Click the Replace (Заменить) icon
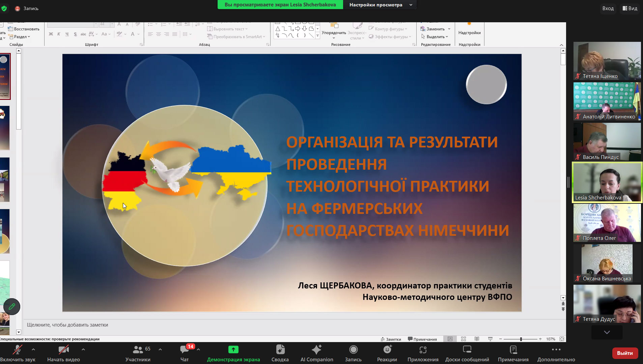Viewport: 643px width, 364px height. pos(423,29)
